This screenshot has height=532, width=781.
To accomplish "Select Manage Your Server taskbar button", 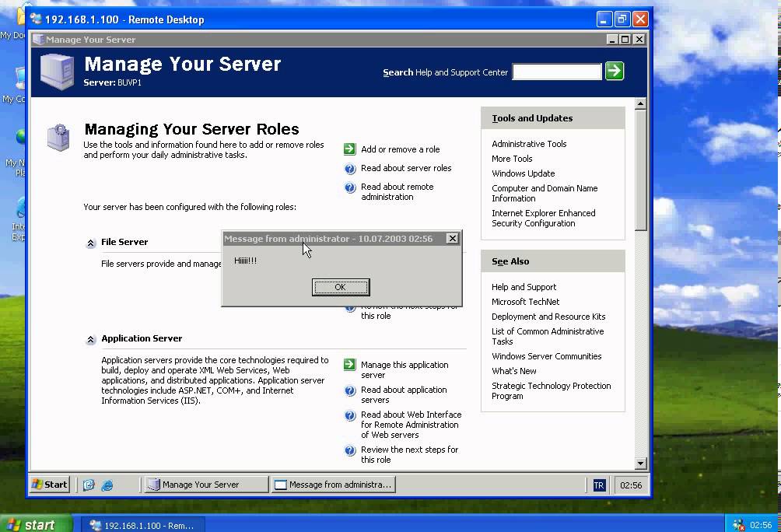I will [205, 485].
